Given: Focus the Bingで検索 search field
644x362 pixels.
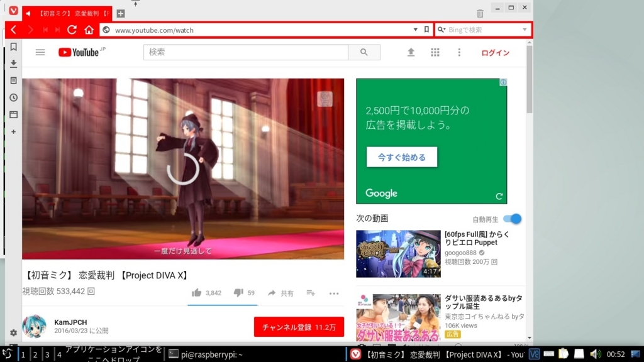Looking at the screenshot, I should point(482,30).
